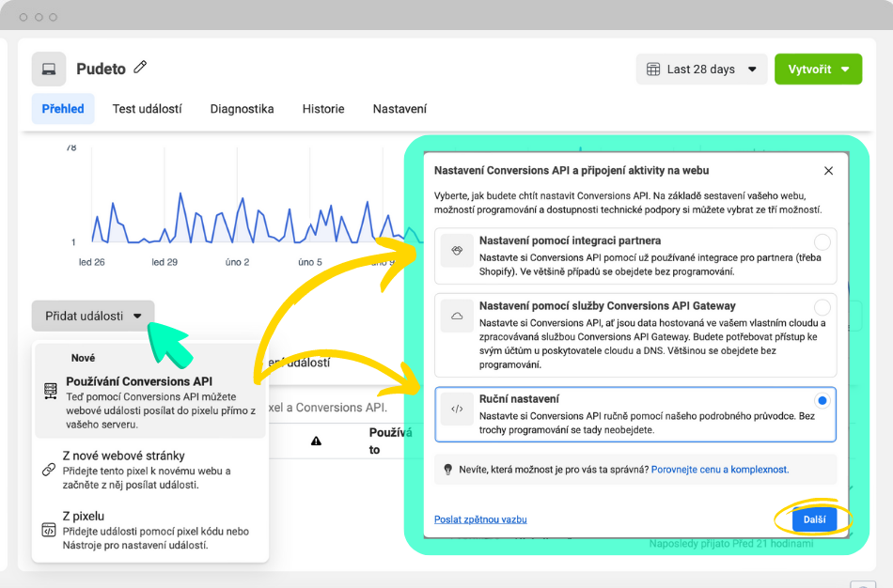This screenshot has height=588, width=893.
Task: Choose Z nové webové stránky menu entry
Action: coord(150,470)
